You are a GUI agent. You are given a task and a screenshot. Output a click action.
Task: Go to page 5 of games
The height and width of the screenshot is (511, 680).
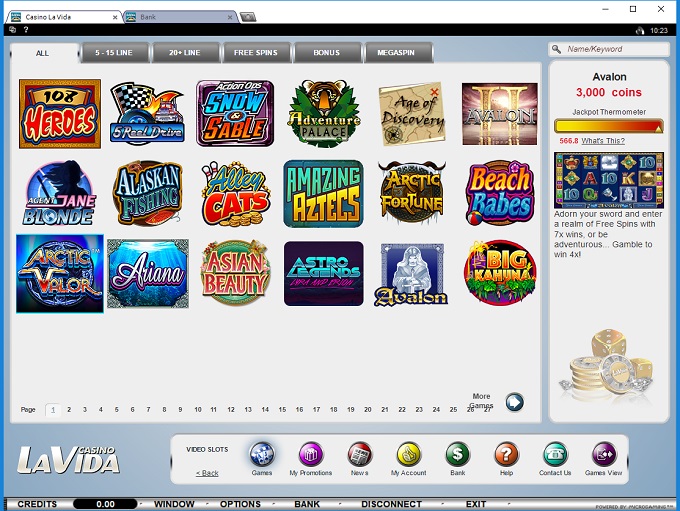[x=117, y=409]
